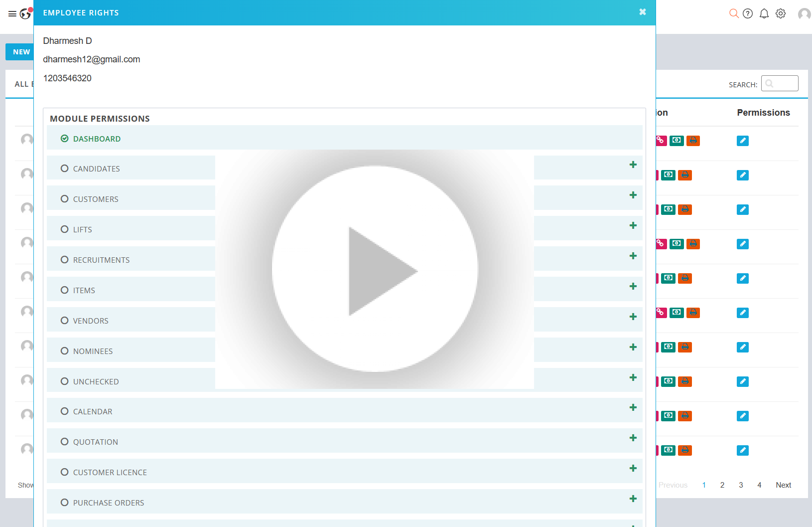Enable the Items module permission

[64, 290]
